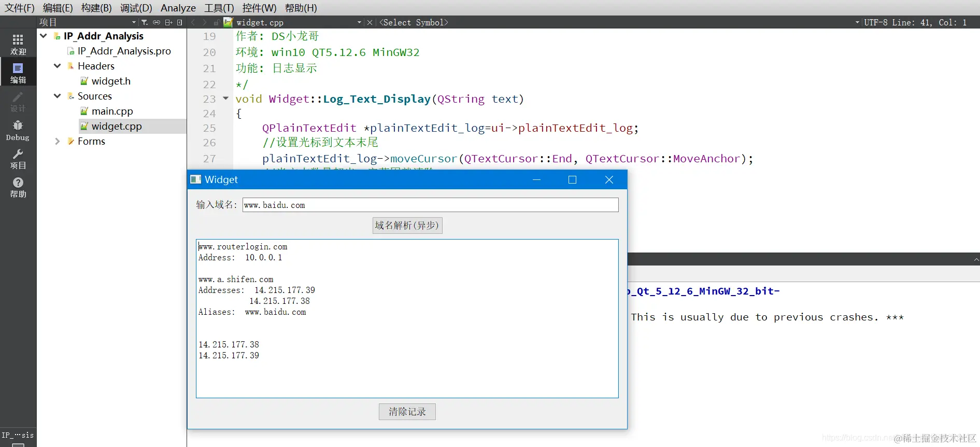Open the 控件(W) menu
The height and width of the screenshot is (447, 980).
(x=259, y=8)
